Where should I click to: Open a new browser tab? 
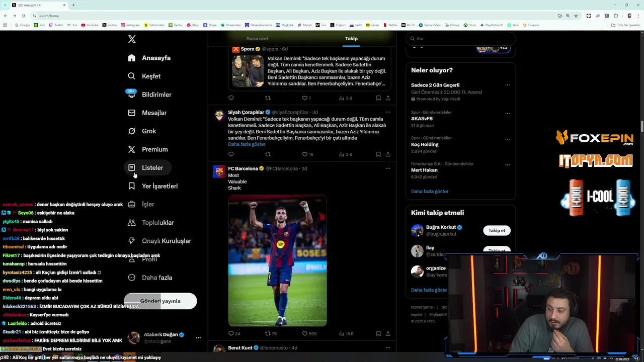tap(73, 5)
